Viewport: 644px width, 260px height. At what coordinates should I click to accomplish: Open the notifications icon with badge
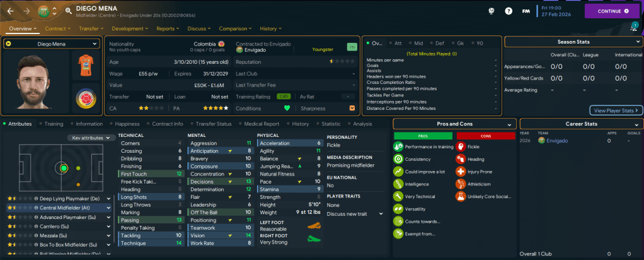point(633,27)
